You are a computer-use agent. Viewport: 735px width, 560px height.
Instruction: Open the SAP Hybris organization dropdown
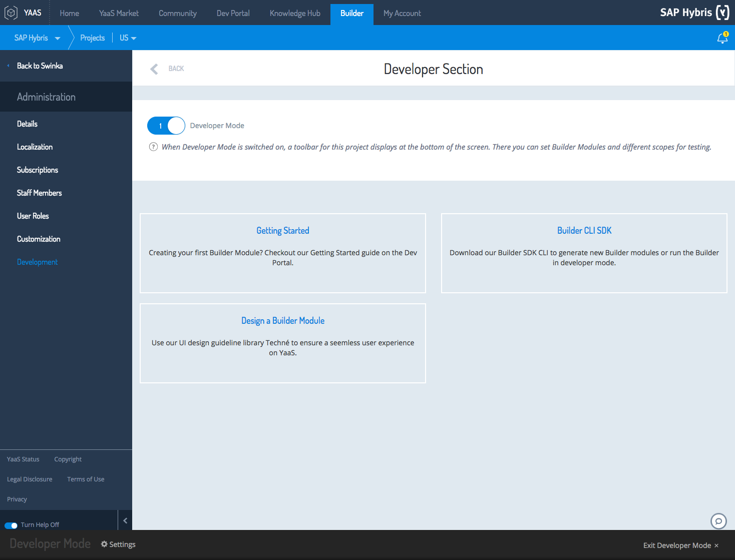pyautogui.click(x=57, y=38)
